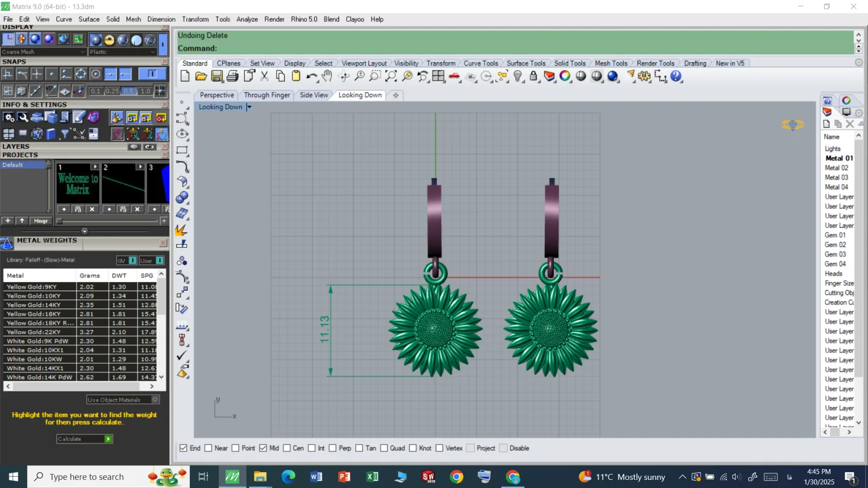Open the Coarse Mesh dropdown
868x488 pixels.
pyautogui.click(x=43, y=52)
